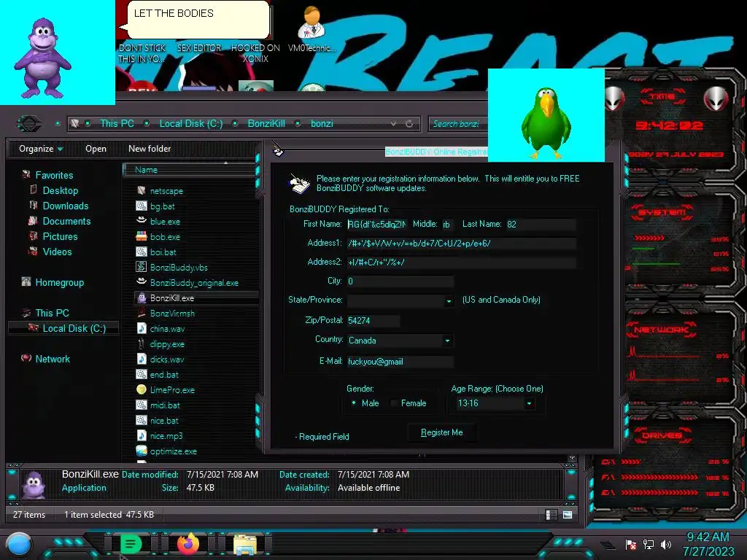This screenshot has height=560, width=747.
Task: Select the blue.exe file icon
Action: [x=142, y=221]
